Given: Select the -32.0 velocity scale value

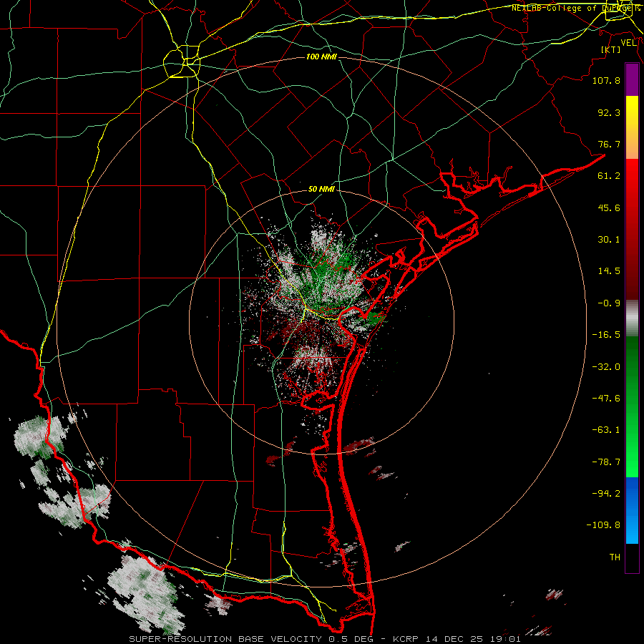Looking at the screenshot, I should [x=606, y=367].
